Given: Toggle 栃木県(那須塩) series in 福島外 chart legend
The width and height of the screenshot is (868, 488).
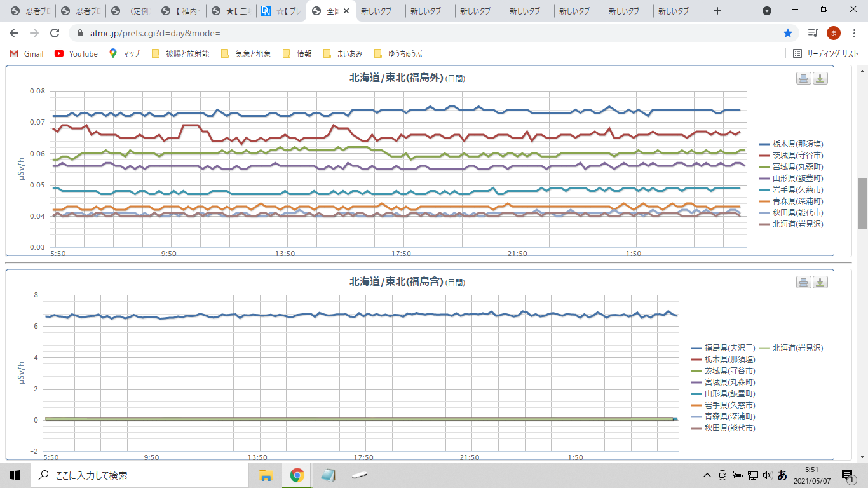Looking at the screenshot, I should (790, 144).
